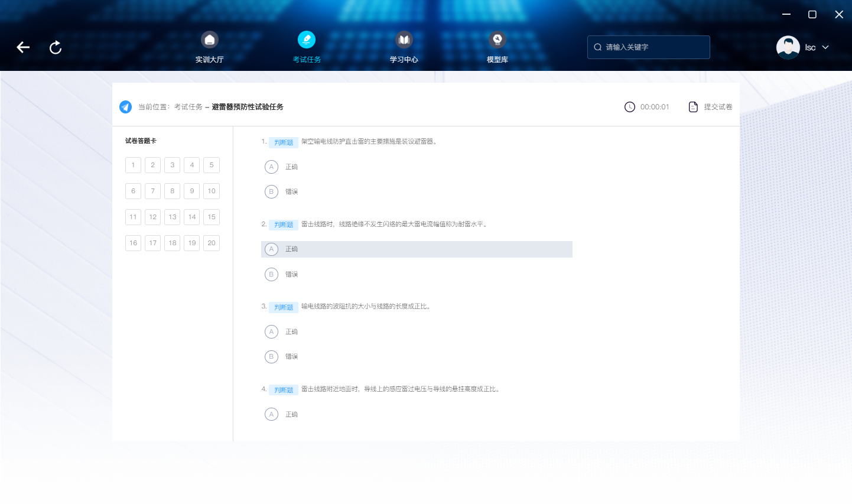Maximize the application window
This screenshot has height=504, width=852.
pos(812,14)
